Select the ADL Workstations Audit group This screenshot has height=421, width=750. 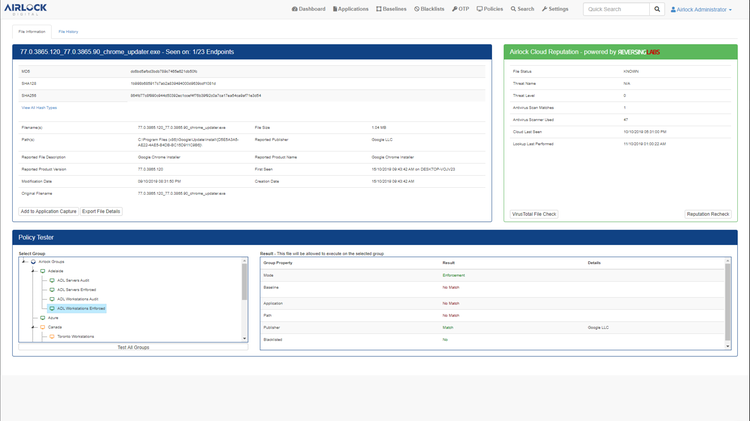click(77, 299)
